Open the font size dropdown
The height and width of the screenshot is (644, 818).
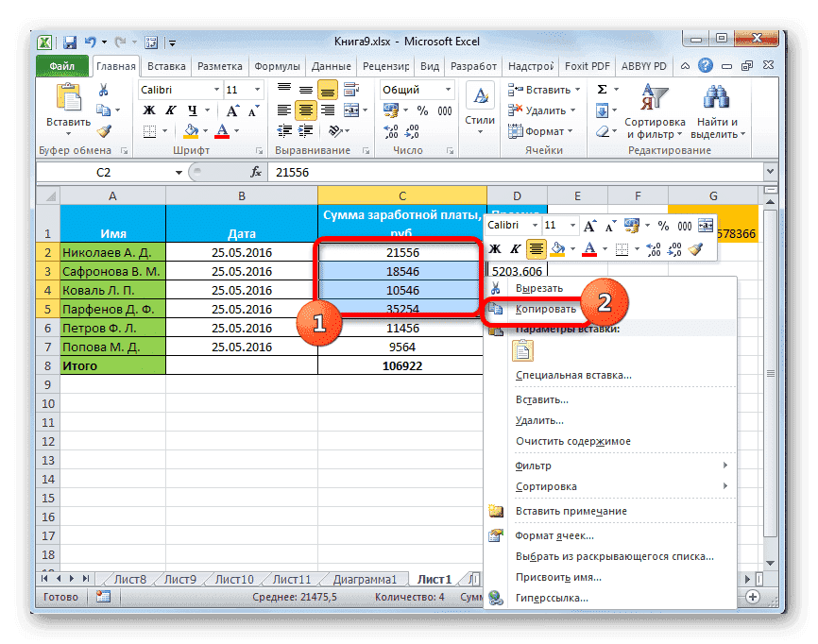pyautogui.click(x=256, y=90)
